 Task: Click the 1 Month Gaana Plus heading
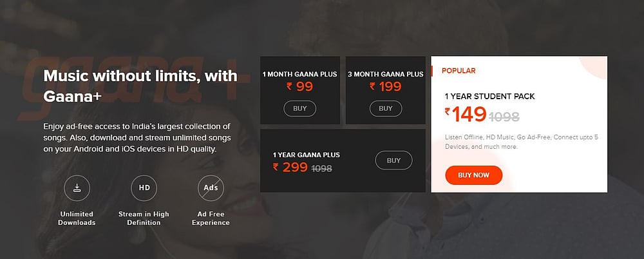pyautogui.click(x=299, y=74)
